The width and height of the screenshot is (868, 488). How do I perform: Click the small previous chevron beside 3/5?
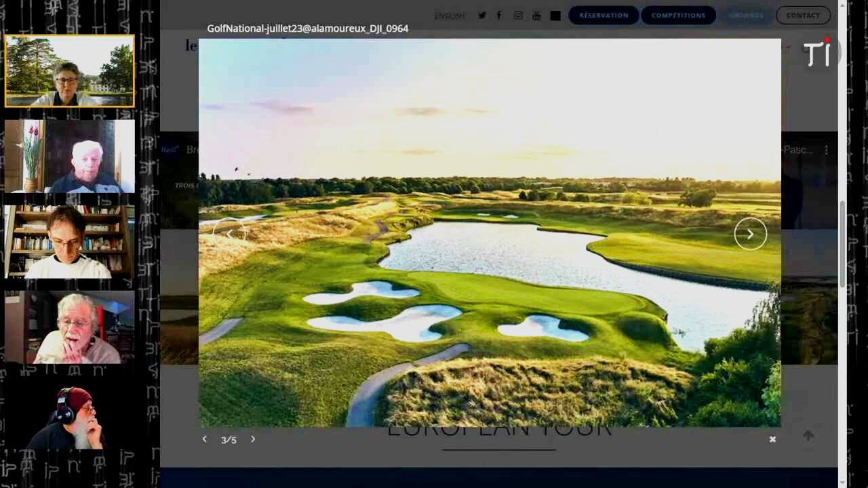coord(205,439)
